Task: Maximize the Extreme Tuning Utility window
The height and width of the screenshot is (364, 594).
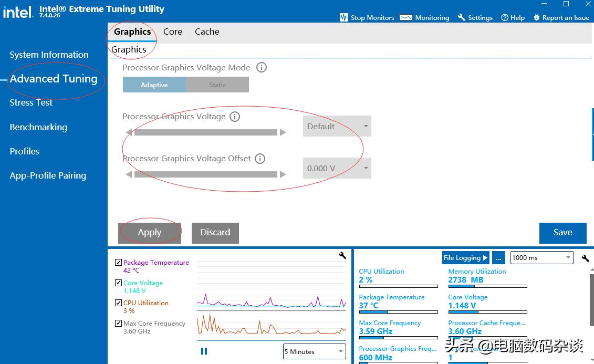Action: tap(566, 4)
